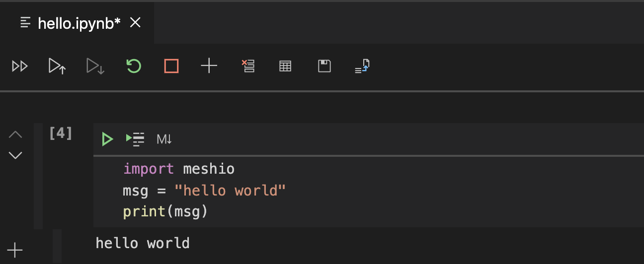Screen dimensions: 644x264
Task: Run all cells with the double-play icon
Action: [20, 66]
